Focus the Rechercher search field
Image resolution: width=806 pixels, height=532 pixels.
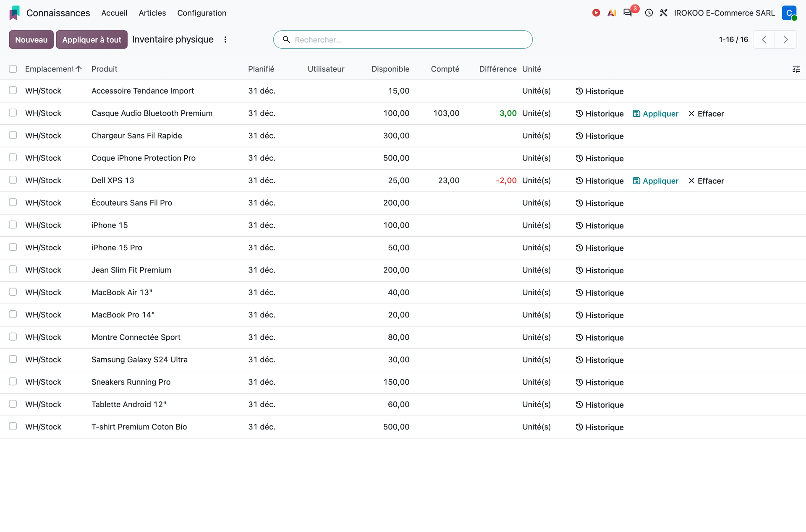click(403, 39)
